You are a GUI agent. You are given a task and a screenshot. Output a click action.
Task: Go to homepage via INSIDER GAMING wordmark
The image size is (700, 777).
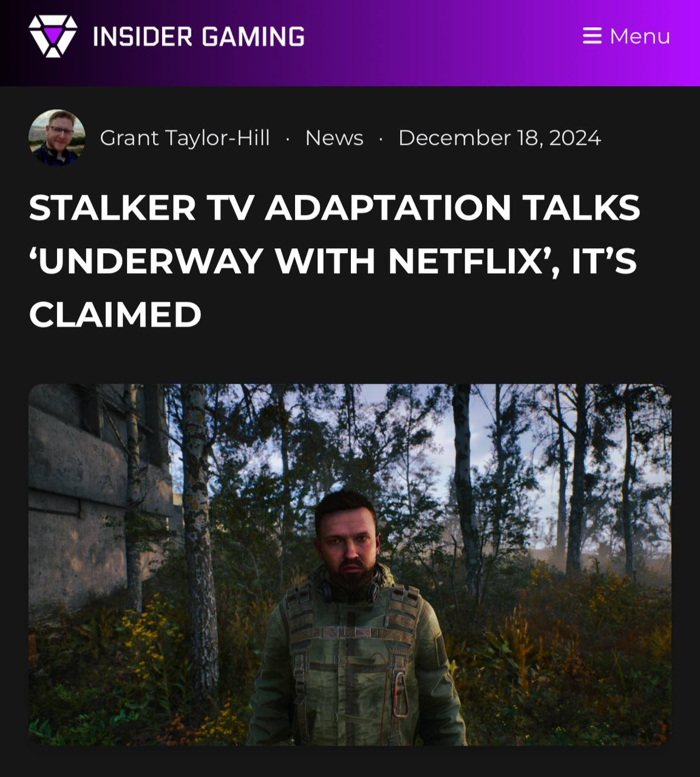[199, 36]
